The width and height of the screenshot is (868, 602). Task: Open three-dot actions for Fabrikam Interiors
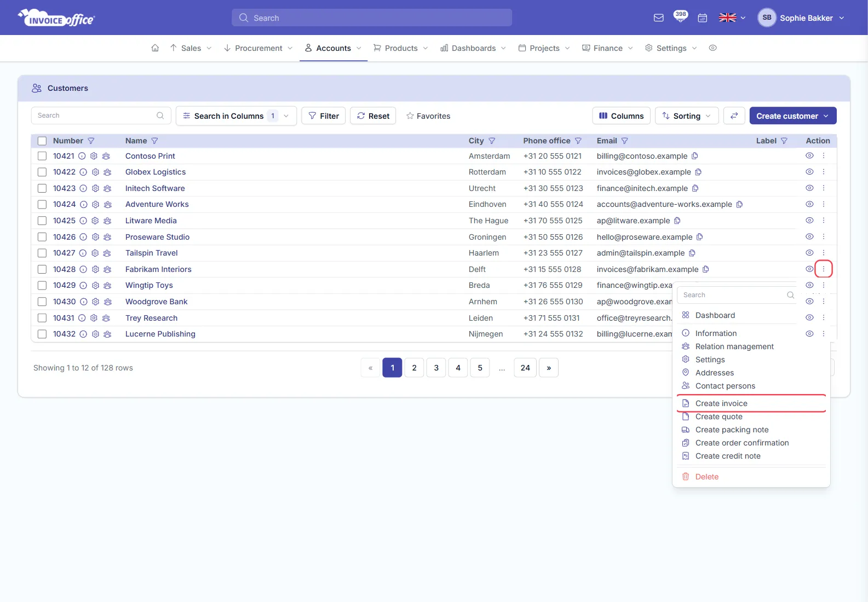(x=824, y=269)
